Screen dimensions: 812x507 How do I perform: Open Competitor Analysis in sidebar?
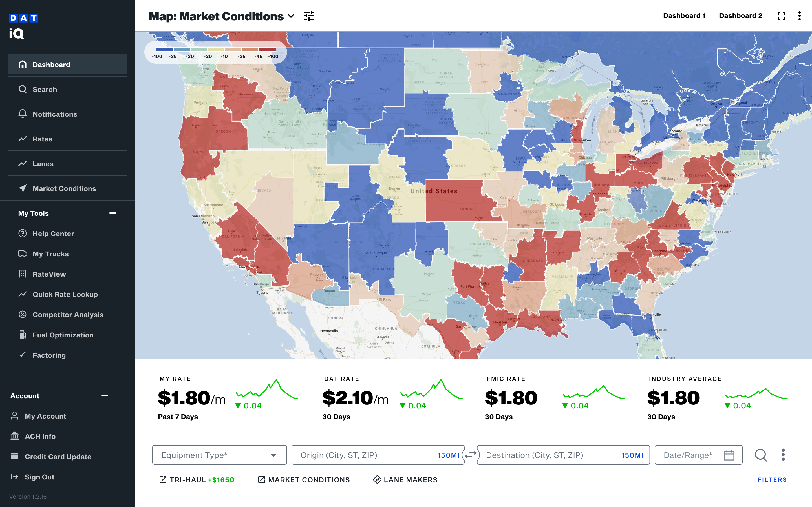(x=68, y=315)
